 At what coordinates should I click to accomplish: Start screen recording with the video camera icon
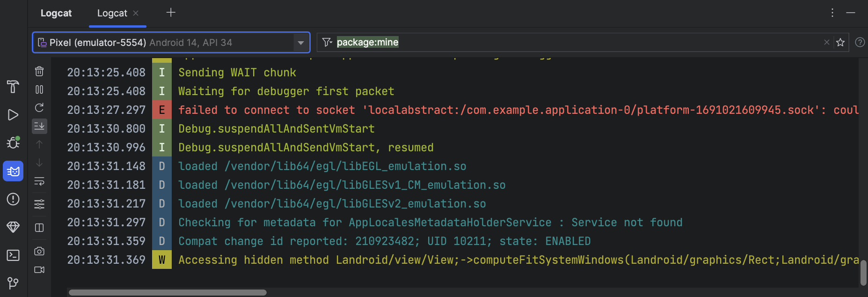click(x=39, y=270)
